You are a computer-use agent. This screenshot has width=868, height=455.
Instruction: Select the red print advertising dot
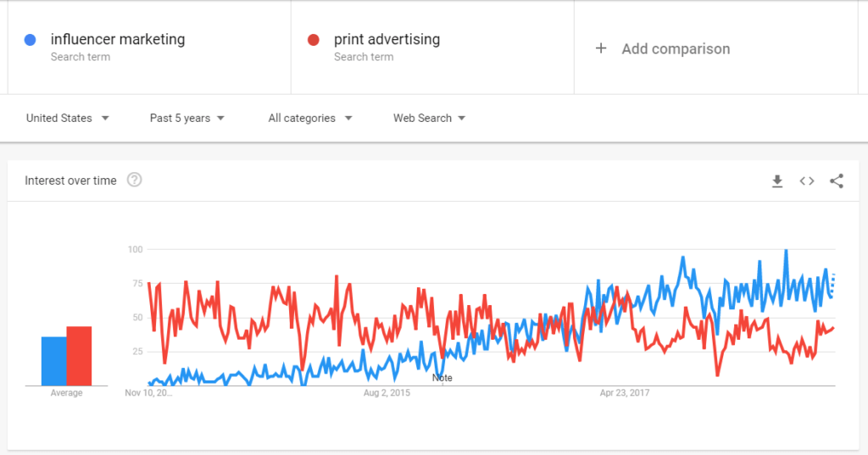[314, 40]
